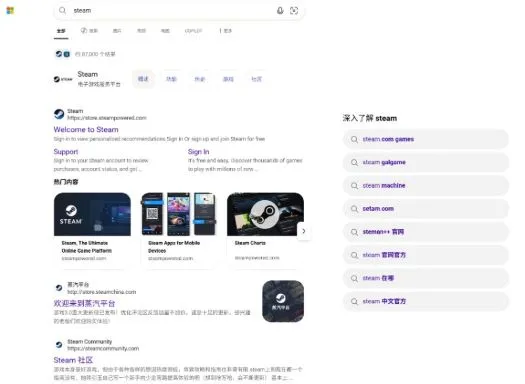Open the COPILOT tab
525x384 pixels.
(193, 31)
